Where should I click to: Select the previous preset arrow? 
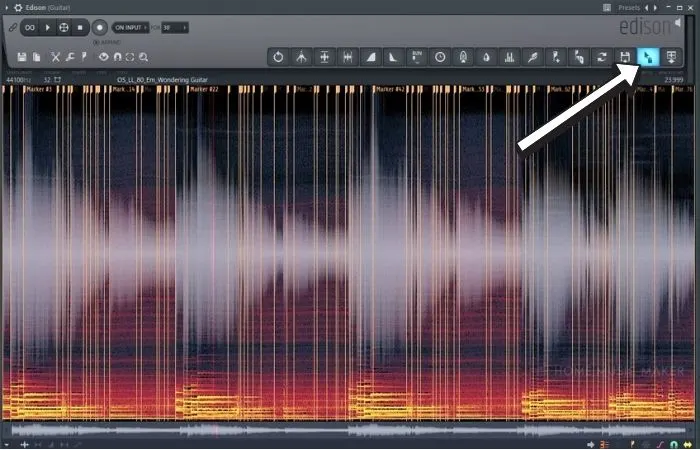click(x=647, y=8)
